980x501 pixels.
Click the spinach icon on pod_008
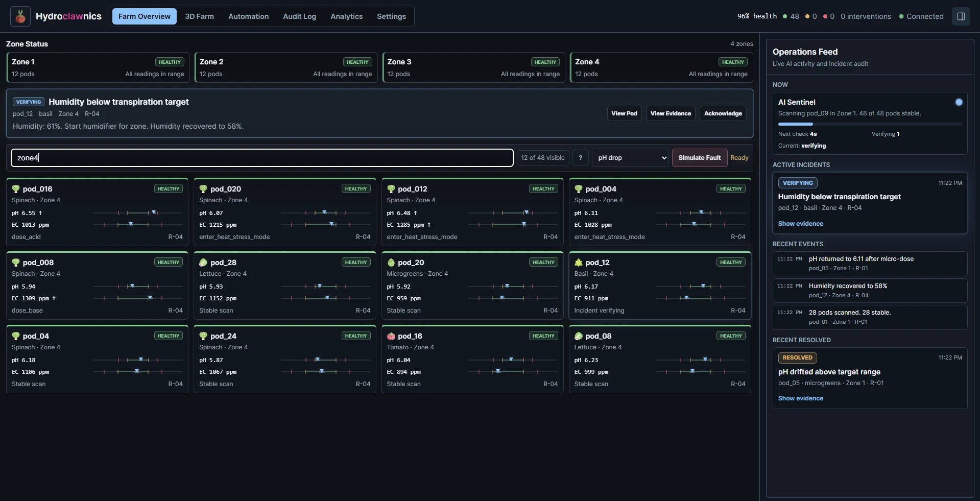[16, 263]
